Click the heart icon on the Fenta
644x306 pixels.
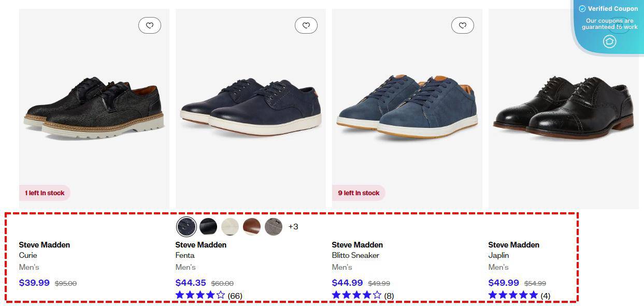coord(306,25)
